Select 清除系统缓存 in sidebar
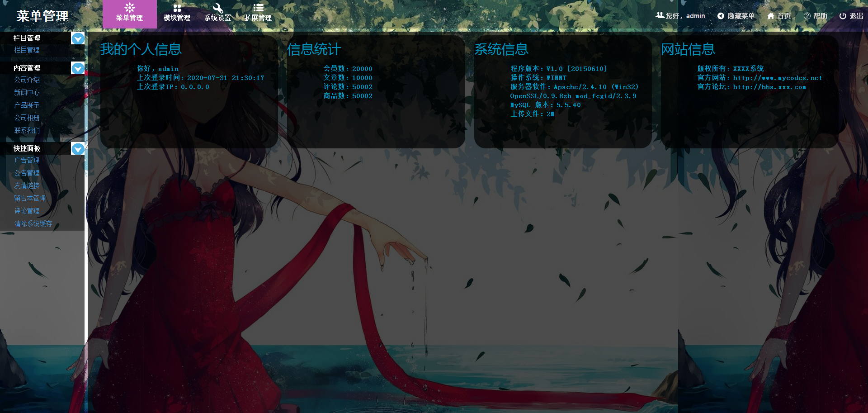This screenshot has width=868, height=413. pyautogui.click(x=33, y=223)
